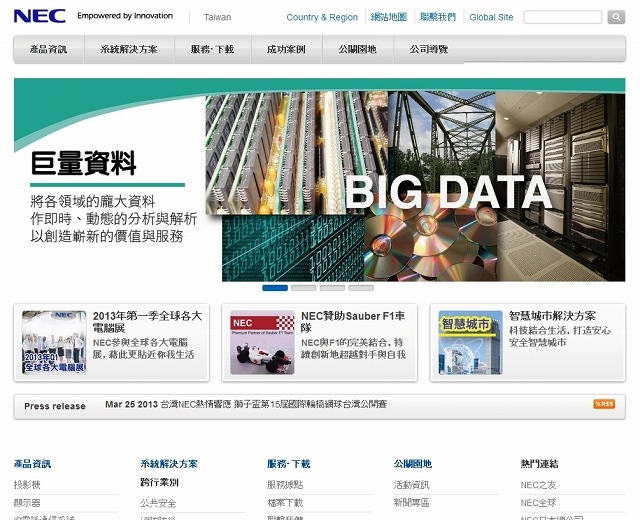Open the 服務·下載 navigation menu

(x=212, y=49)
